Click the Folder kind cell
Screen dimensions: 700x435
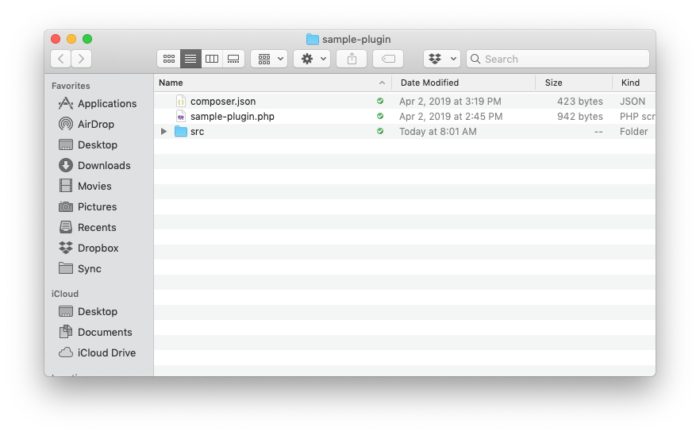[x=633, y=131]
